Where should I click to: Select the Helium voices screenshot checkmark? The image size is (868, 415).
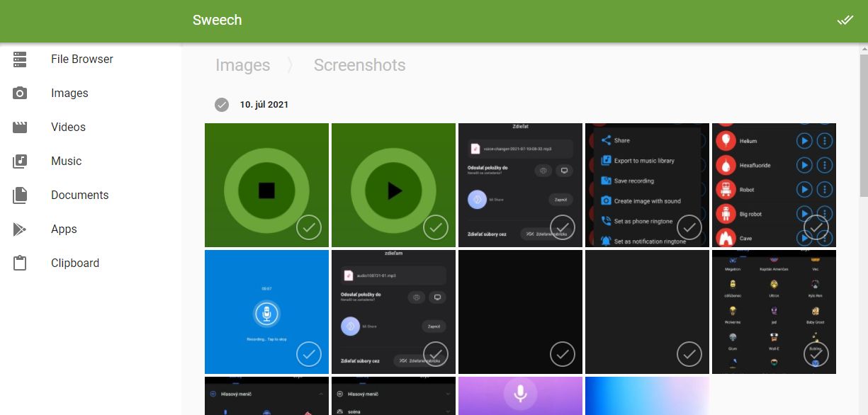816,227
